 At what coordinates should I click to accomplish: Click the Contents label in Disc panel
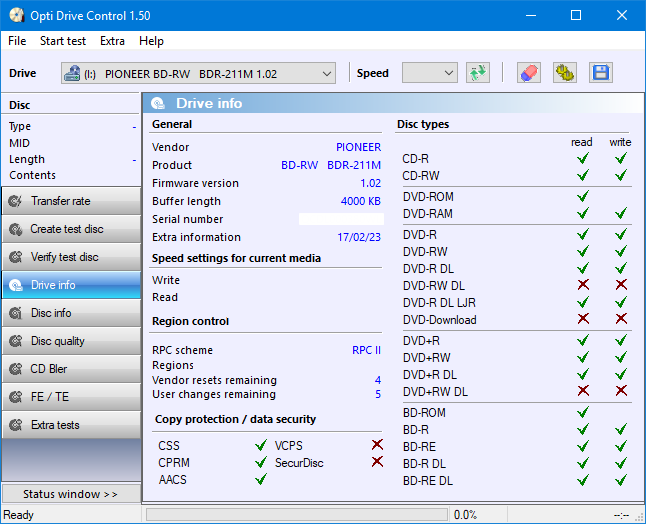32,175
